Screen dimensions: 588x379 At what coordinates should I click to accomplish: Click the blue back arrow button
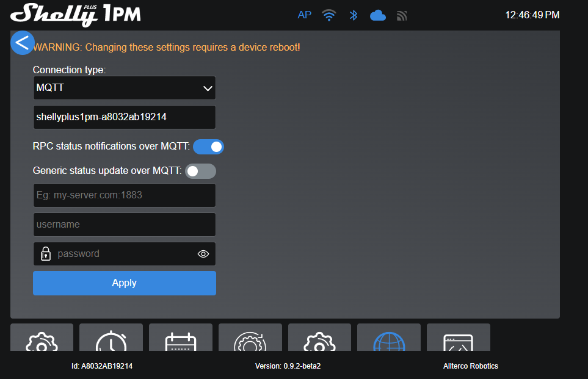[x=23, y=43]
